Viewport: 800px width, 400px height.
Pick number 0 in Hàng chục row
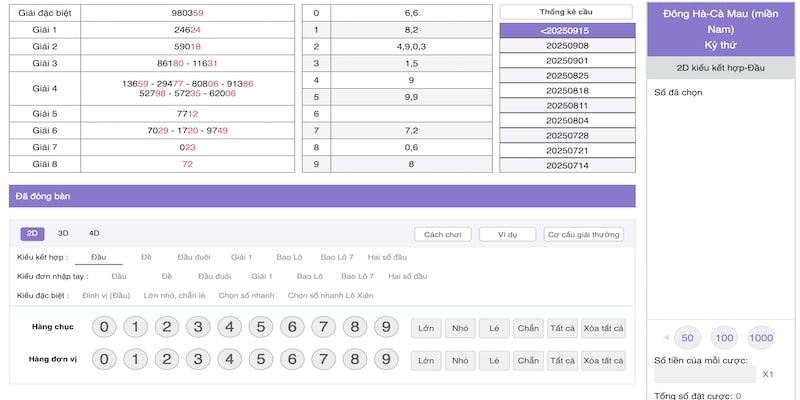[x=105, y=327]
